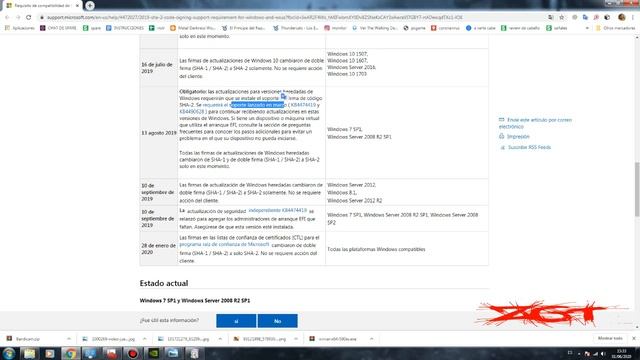Expand options for Bandicam.zip download
This screenshot has width=640, height=360.
(x=69, y=339)
